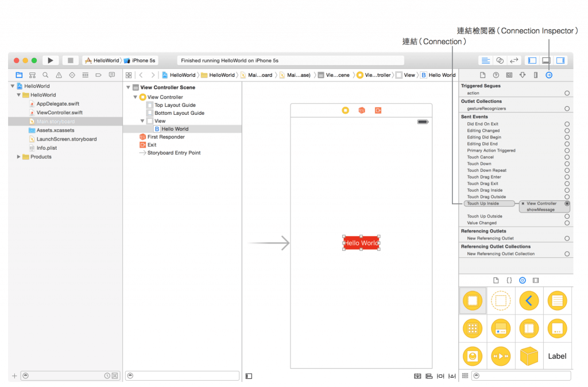
Task: Collapse the View Controller Scene
Action: tap(127, 87)
